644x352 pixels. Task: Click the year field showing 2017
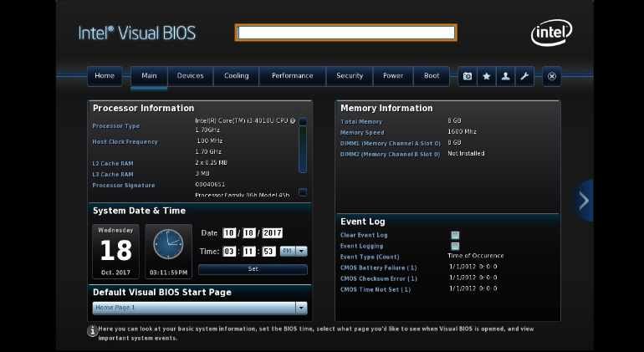[x=273, y=233]
